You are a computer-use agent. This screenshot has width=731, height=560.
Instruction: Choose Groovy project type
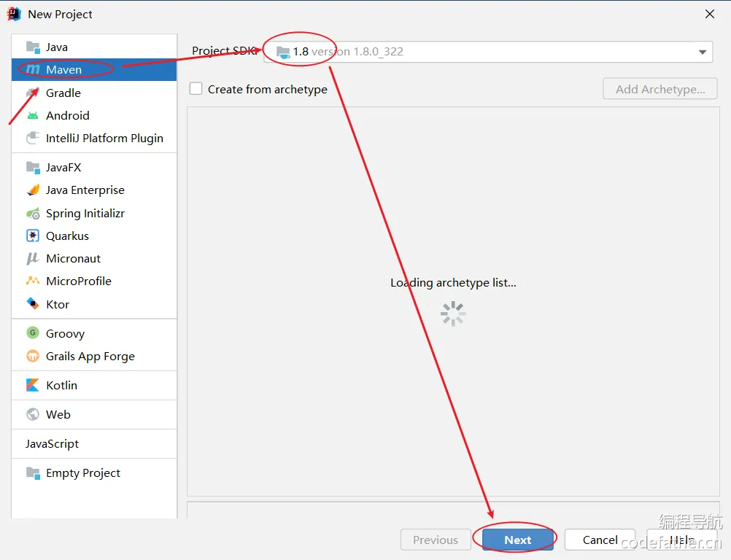(x=94, y=333)
